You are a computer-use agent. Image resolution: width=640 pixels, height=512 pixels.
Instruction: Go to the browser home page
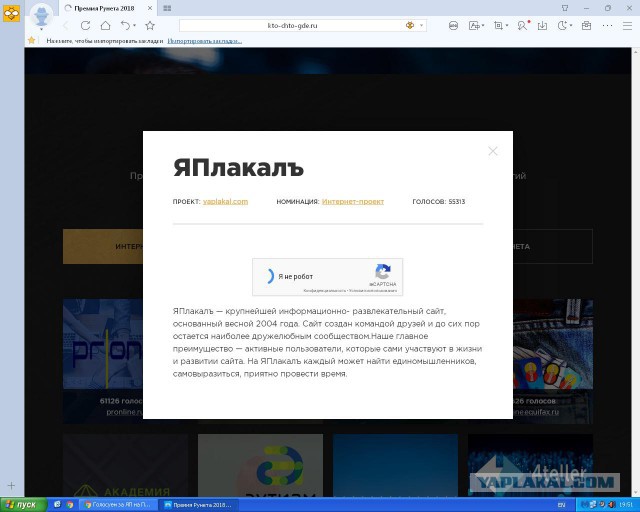click(x=105, y=26)
